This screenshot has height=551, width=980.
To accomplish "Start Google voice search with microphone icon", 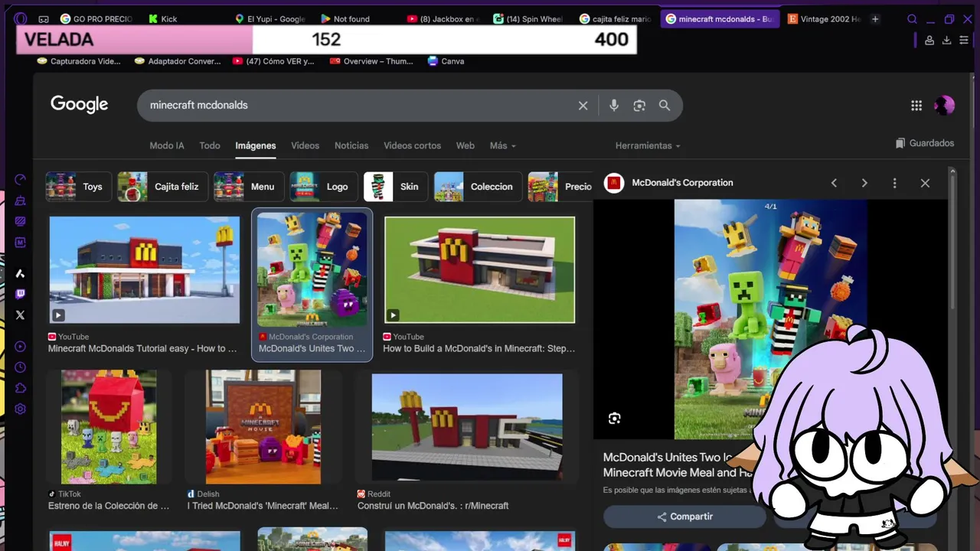I will click(614, 106).
